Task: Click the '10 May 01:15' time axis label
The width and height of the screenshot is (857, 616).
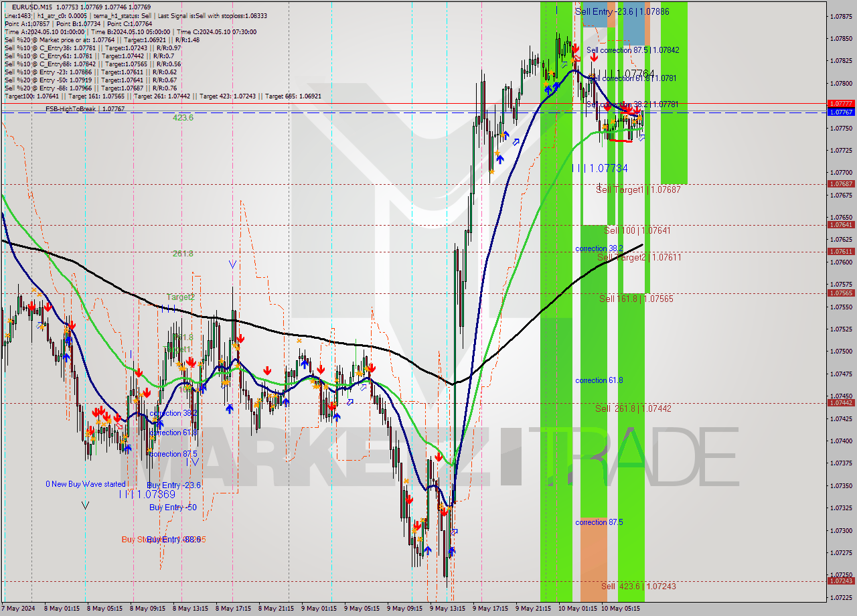Action: 577,609
